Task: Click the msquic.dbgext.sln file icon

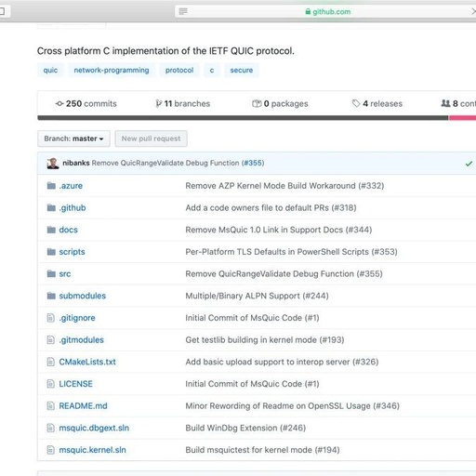Action: [x=50, y=428]
